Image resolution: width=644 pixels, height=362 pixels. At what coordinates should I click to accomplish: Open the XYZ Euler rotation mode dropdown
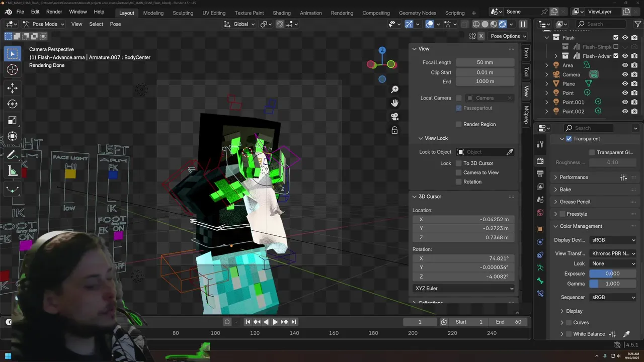pyautogui.click(x=464, y=289)
